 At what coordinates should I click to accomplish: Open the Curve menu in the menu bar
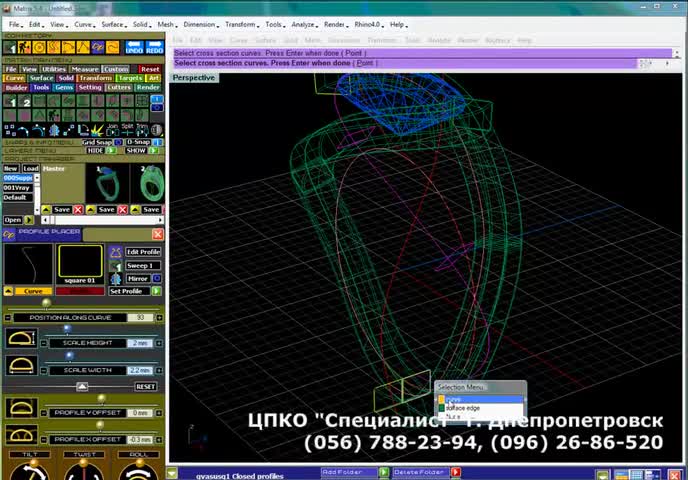pos(83,25)
